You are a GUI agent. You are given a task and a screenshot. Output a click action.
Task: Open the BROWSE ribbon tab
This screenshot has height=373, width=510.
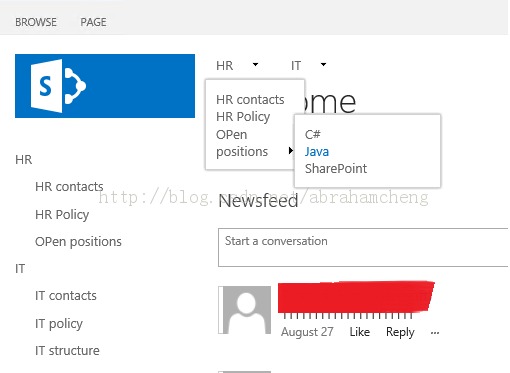pyautogui.click(x=36, y=22)
